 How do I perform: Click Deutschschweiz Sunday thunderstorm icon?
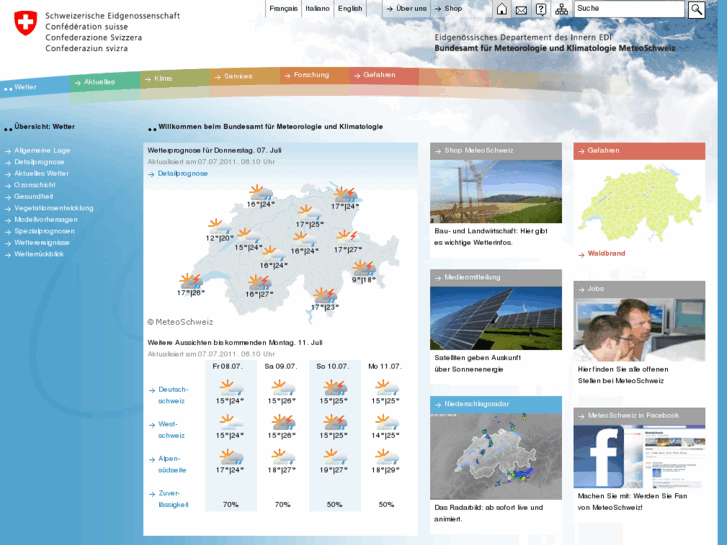tap(334, 388)
